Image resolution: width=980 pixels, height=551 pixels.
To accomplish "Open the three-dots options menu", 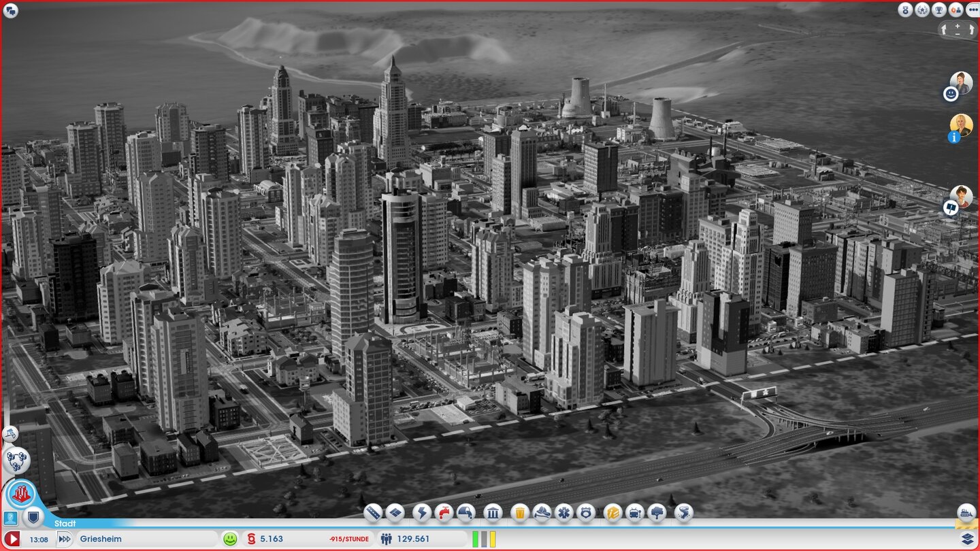I will point(972,10).
